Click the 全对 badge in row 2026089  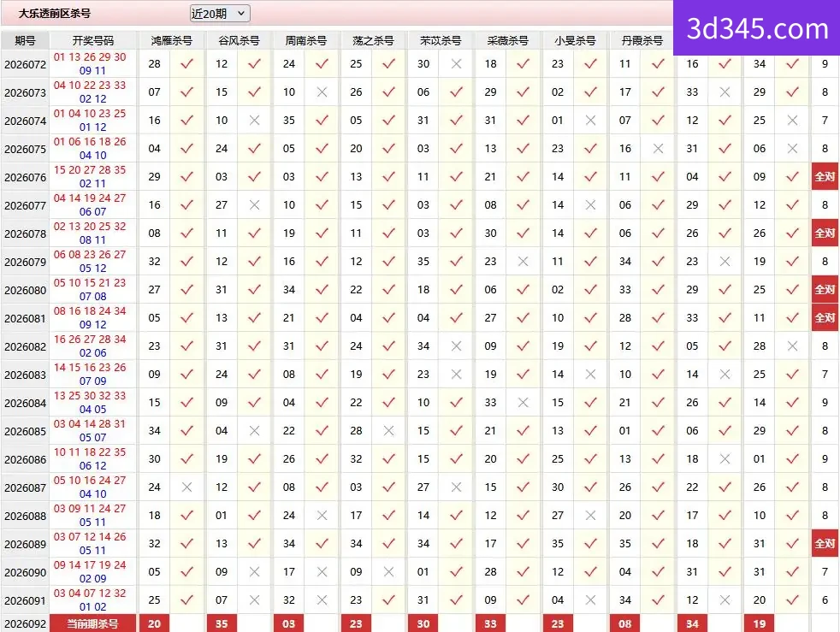[825, 544]
